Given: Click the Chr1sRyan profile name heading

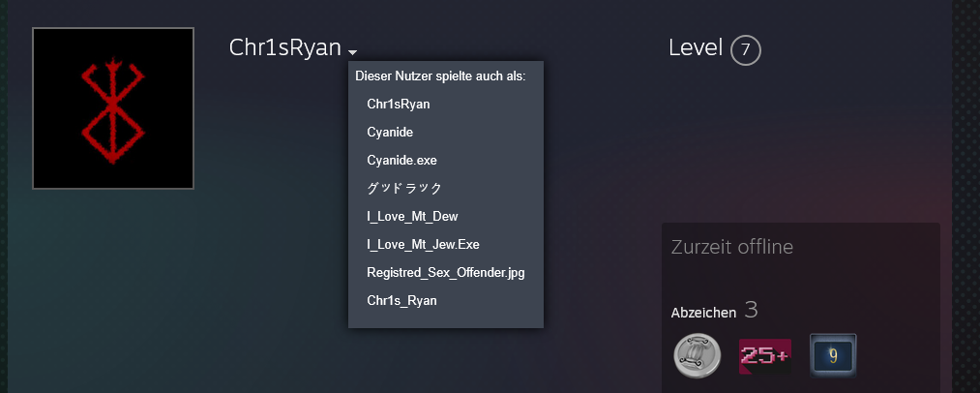Looking at the screenshot, I should click(x=284, y=48).
